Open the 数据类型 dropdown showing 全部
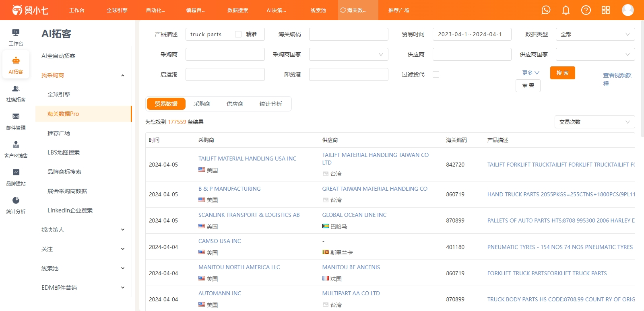The image size is (644, 311). pos(595,34)
